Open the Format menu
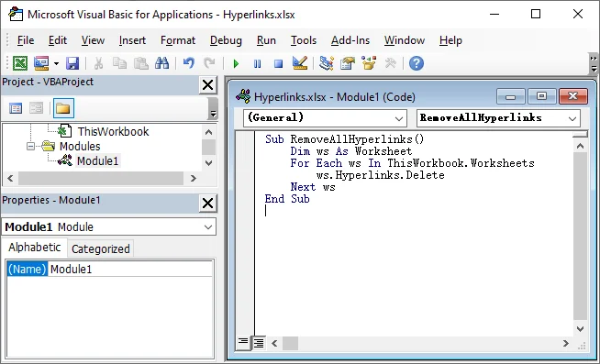600x364 pixels. (x=178, y=40)
